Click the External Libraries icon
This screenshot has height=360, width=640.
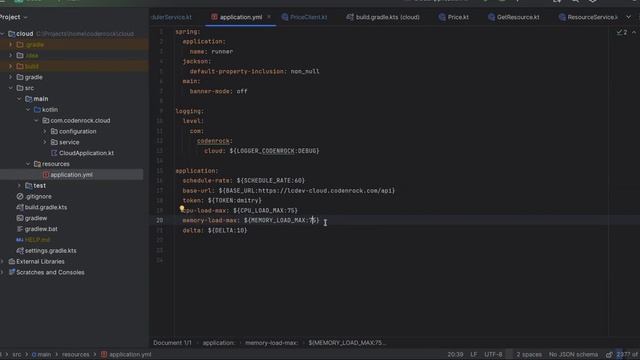point(11,262)
